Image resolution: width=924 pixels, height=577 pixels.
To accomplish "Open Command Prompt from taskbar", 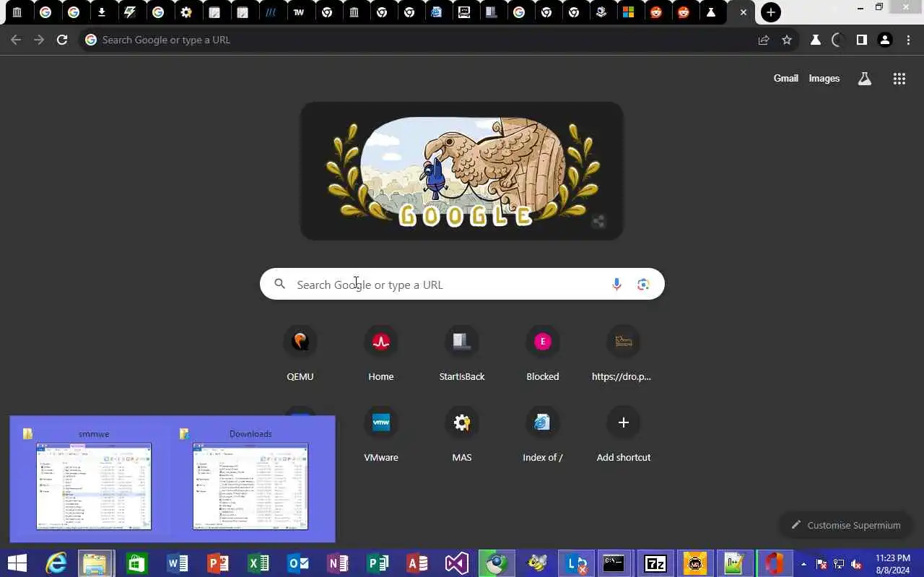I will click(614, 563).
